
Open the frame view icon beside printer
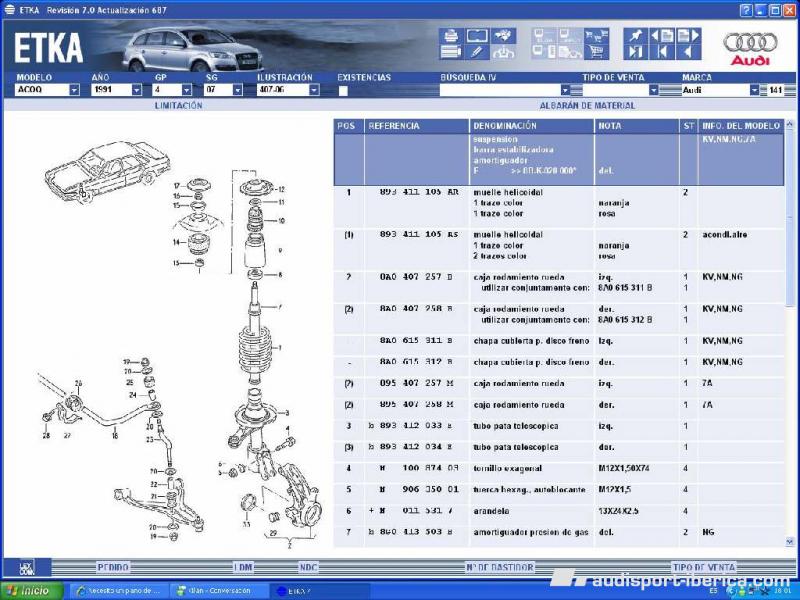click(477, 36)
